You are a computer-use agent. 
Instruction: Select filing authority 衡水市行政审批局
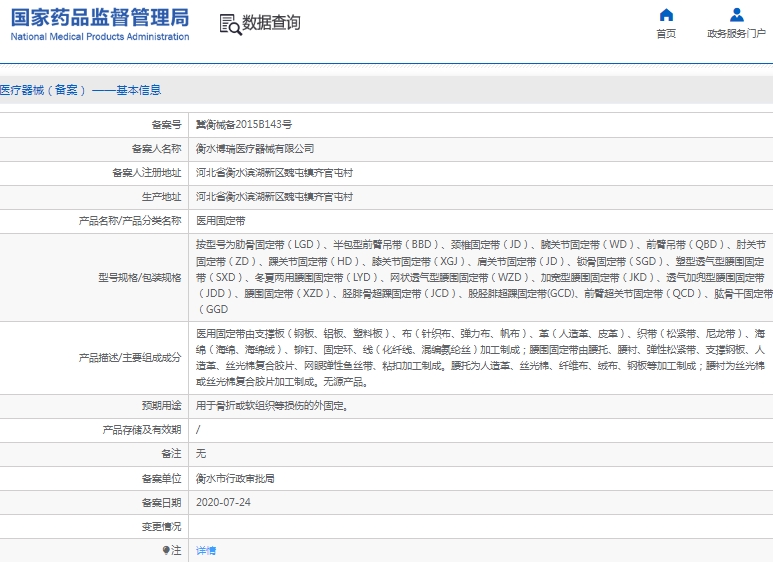tap(235, 478)
